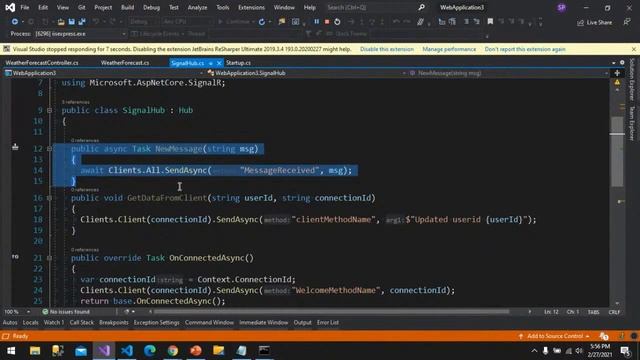Open the Immediate Window tab

[x=263, y=322]
